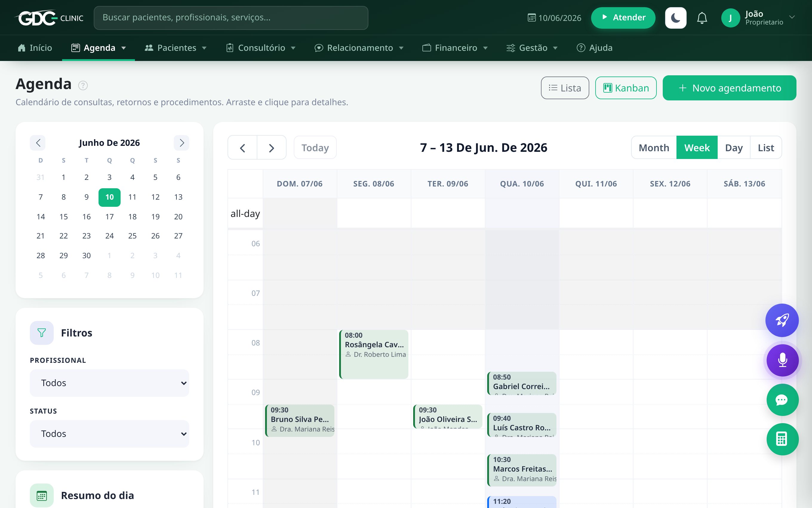Activate the microphone floating button
The width and height of the screenshot is (812, 508).
point(782,360)
